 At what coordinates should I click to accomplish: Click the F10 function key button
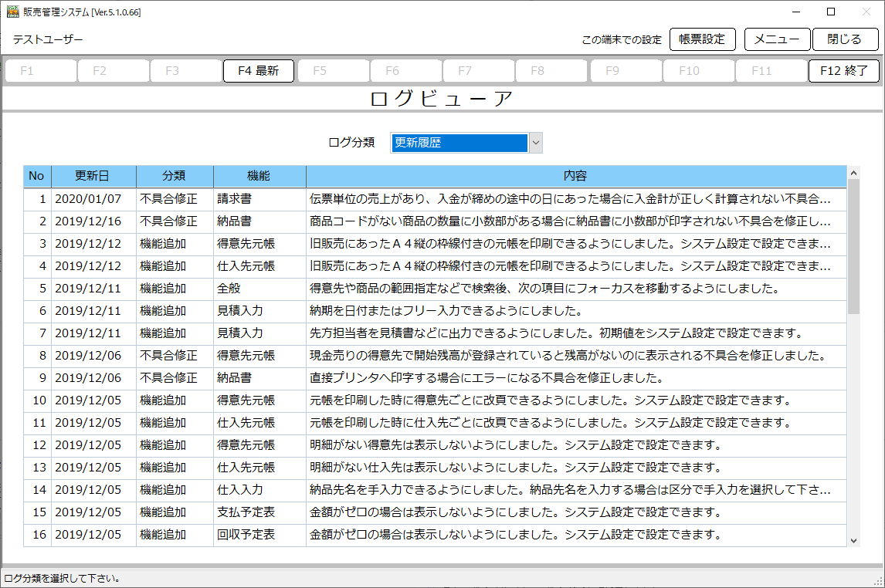699,71
